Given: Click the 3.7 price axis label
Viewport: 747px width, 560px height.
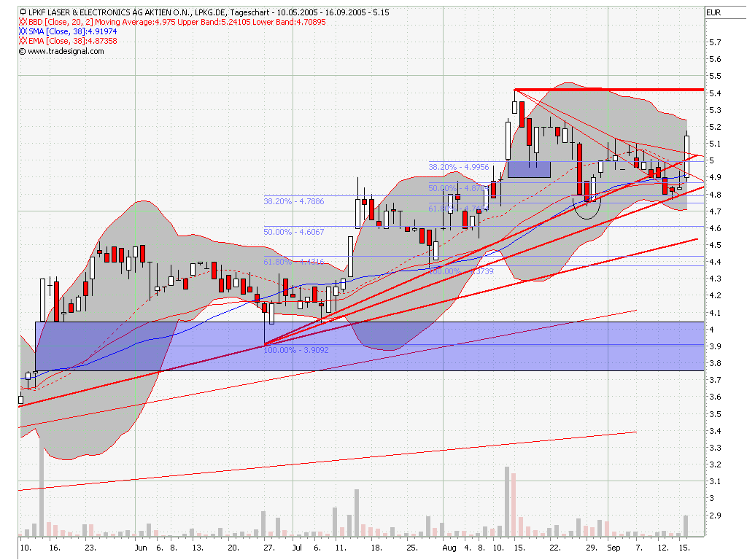Looking at the screenshot, I should (x=715, y=380).
